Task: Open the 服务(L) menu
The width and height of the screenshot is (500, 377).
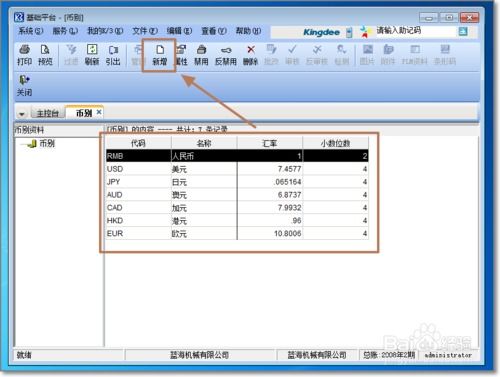Action: click(65, 31)
